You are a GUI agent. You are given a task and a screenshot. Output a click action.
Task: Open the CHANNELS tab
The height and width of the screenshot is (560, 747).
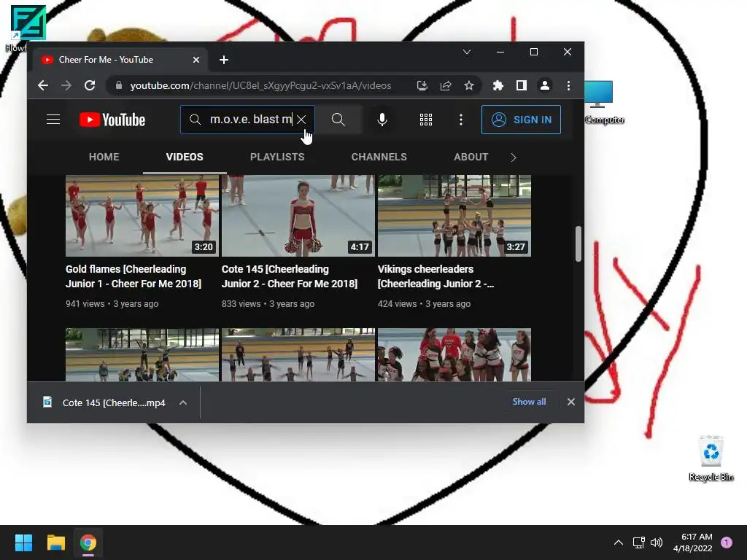pyautogui.click(x=379, y=157)
